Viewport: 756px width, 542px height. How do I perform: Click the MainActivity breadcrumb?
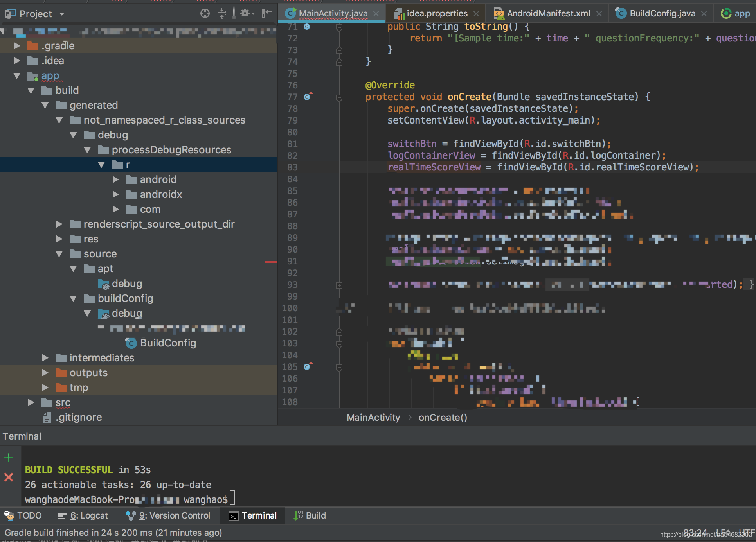(x=373, y=418)
